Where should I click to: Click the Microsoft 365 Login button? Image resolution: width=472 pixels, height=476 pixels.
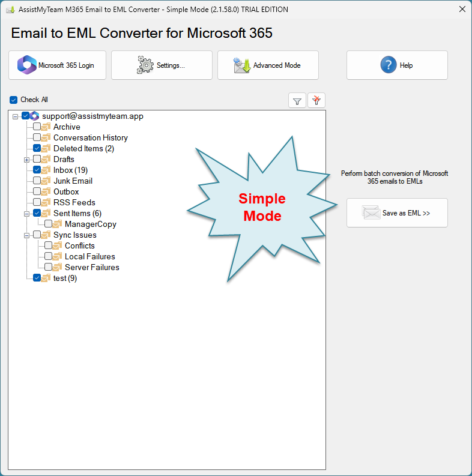(x=57, y=65)
